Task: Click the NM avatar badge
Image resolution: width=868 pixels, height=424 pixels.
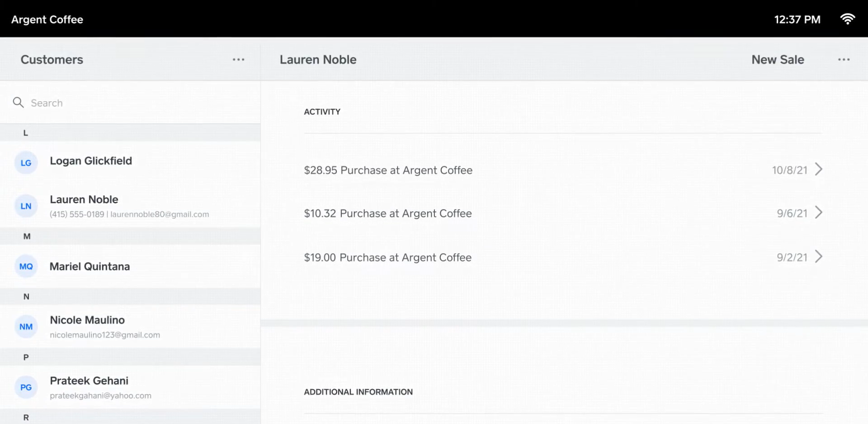Action: coord(26,326)
